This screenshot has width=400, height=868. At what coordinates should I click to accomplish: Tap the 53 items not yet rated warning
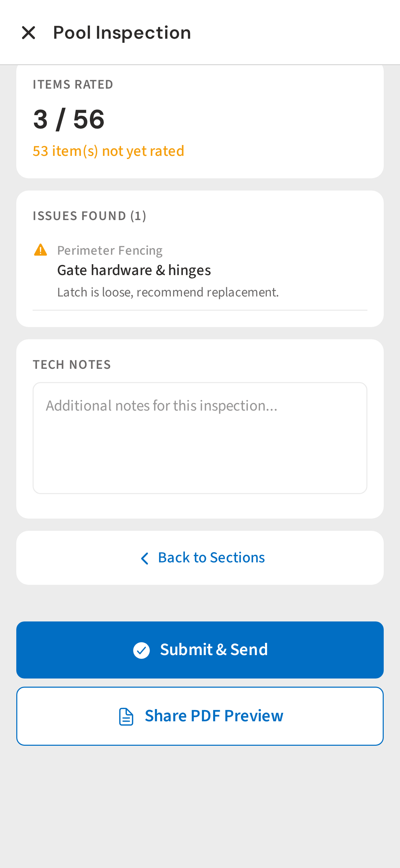coord(108,150)
